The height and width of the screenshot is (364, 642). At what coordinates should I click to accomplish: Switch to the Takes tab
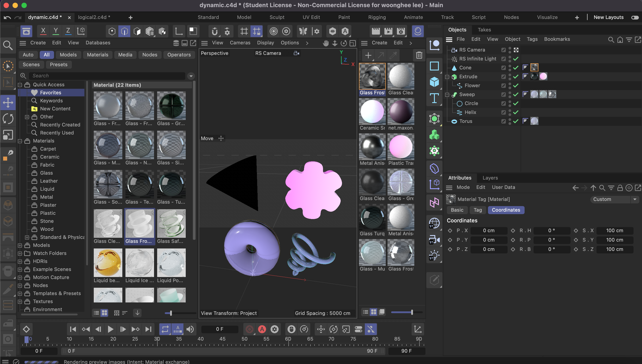(x=484, y=30)
